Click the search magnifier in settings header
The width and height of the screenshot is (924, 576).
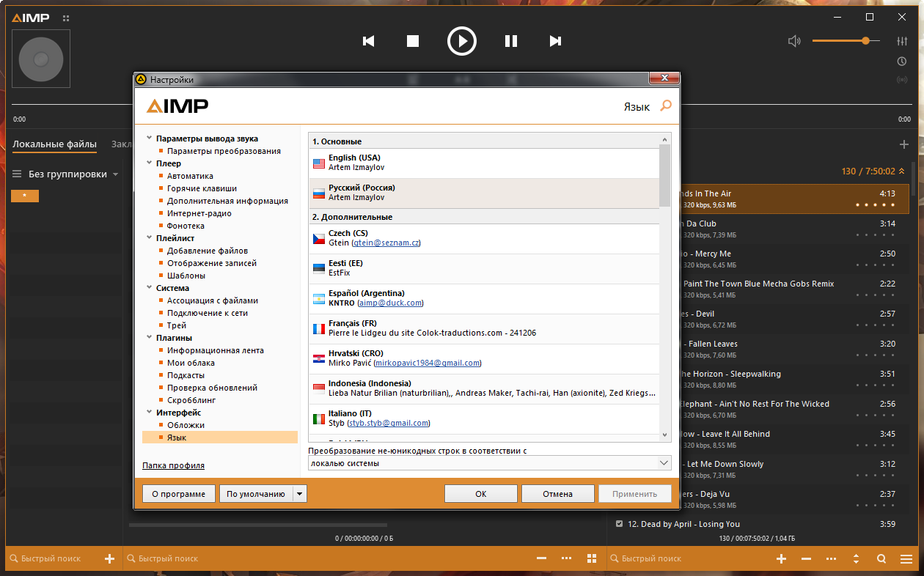coord(666,106)
